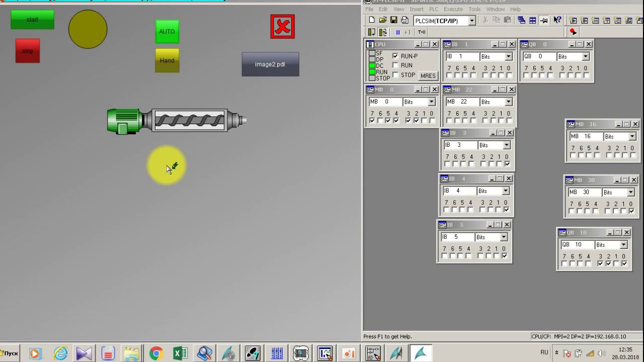The width and height of the screenshot is (644, 362).
Task: Open the Bits format dropdown of IB 1
Action: pos(509,56)
